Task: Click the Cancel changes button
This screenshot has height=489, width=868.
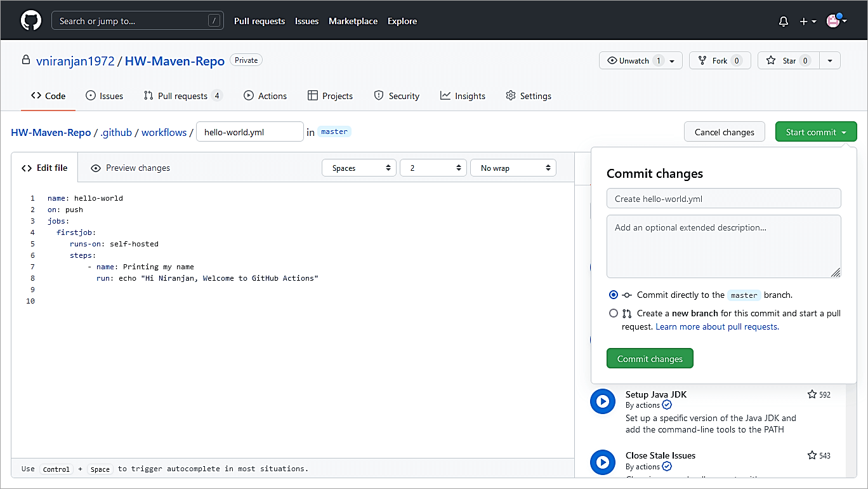Action: click(724, 132)
